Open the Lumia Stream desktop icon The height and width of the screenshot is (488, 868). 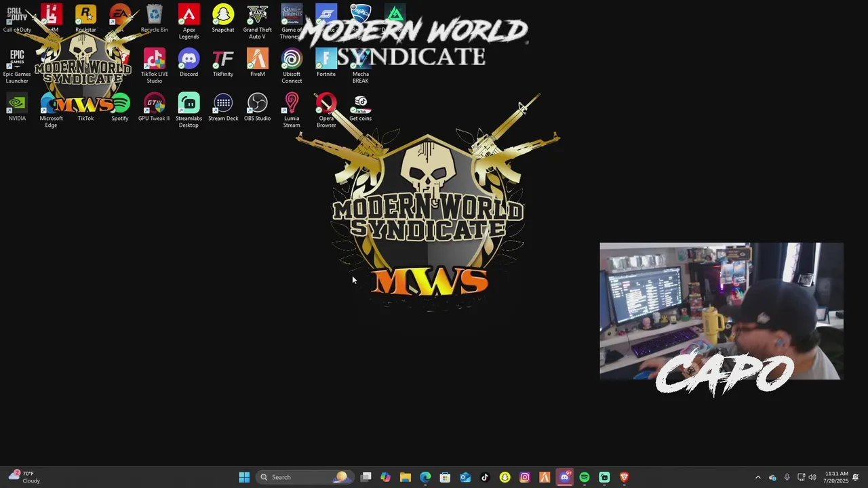pos(292,110)
